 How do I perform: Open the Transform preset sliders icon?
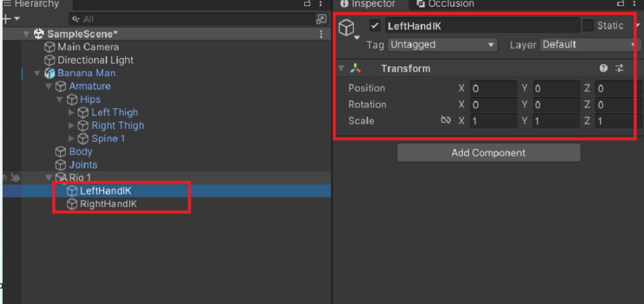pyautogui.click(x=619, y=69)
